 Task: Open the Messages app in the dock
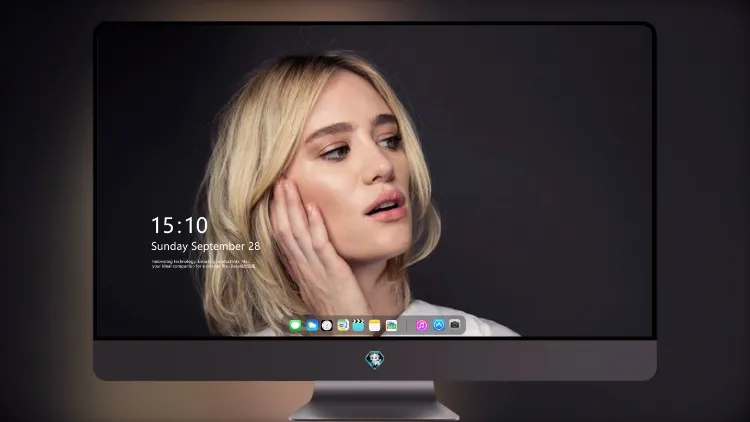coord(295,326)
